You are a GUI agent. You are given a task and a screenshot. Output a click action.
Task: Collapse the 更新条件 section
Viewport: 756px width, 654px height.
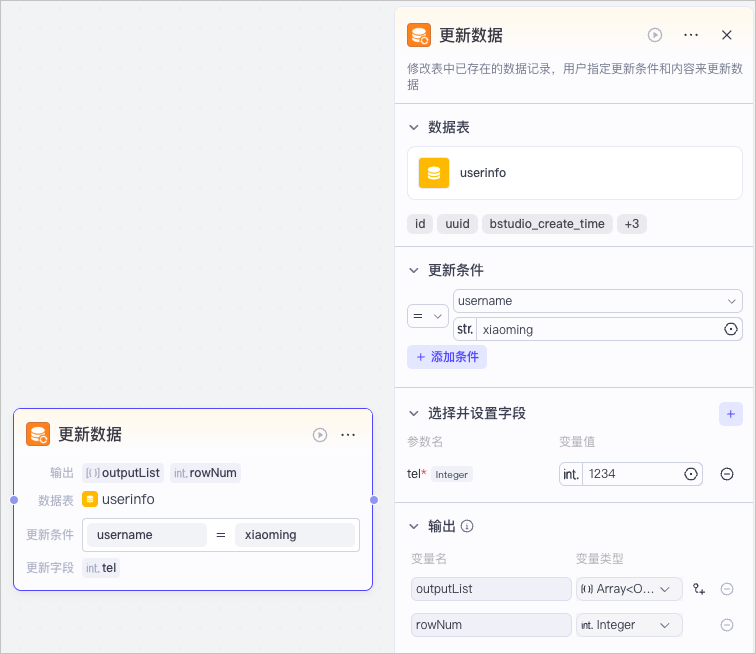[x=414, y=270]
